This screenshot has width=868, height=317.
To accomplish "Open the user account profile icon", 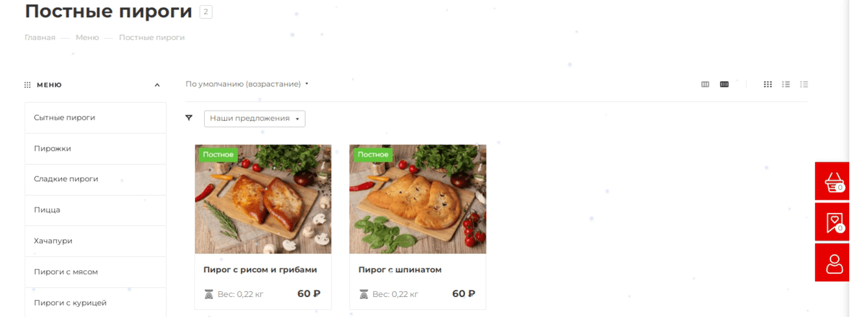I will click(834, 263).
